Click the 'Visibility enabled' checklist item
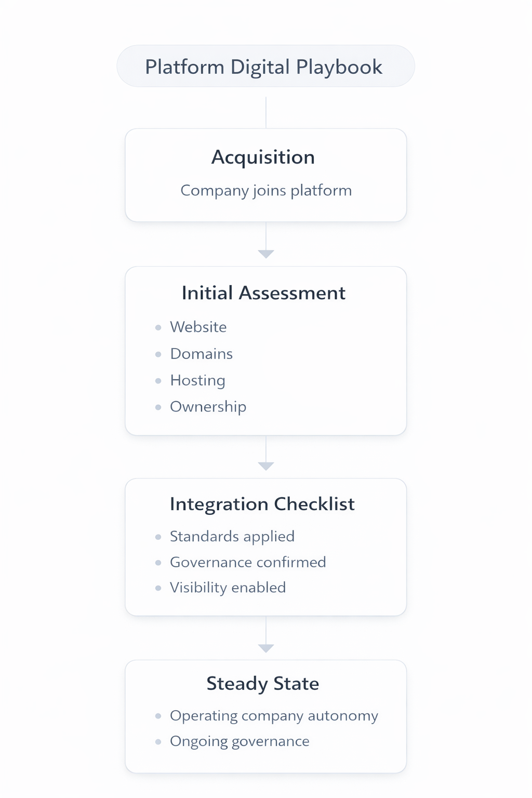 click(228, 588)
